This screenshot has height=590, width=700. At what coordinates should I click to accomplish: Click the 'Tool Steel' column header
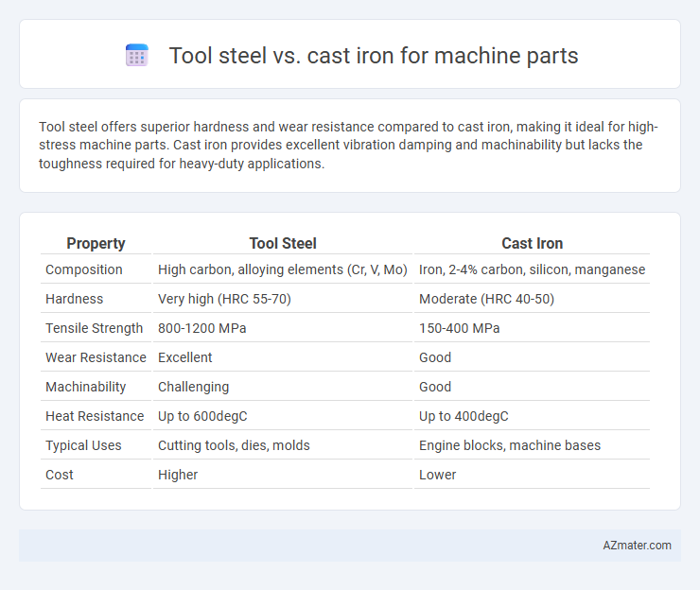pos(283,243)
